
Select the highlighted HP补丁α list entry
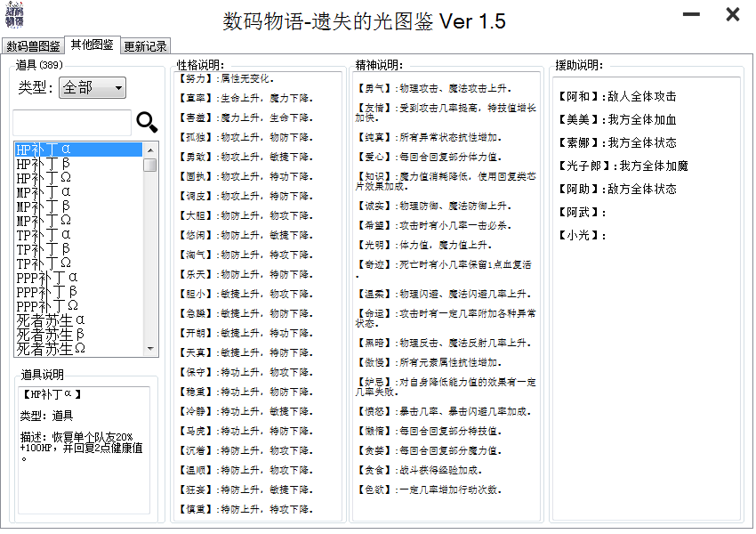click(x=79, y=150)
